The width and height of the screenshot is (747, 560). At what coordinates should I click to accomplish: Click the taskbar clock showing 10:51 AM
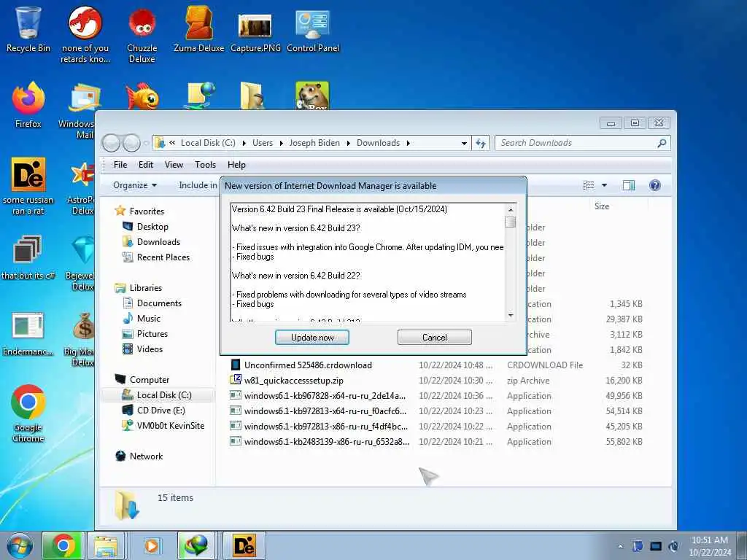point(710,545)
